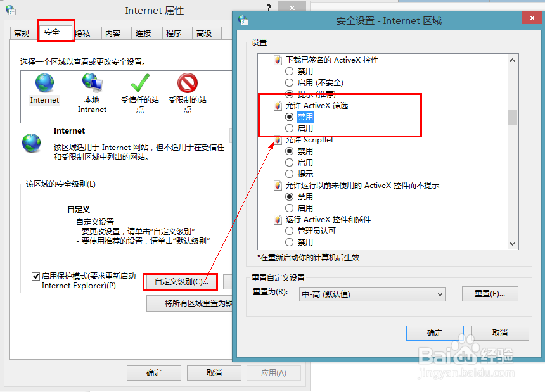This screenshot has height=392, width=545.
Task: Select the 受信任的站点 green checkmark icon
Action: click(x=140, y=83)
